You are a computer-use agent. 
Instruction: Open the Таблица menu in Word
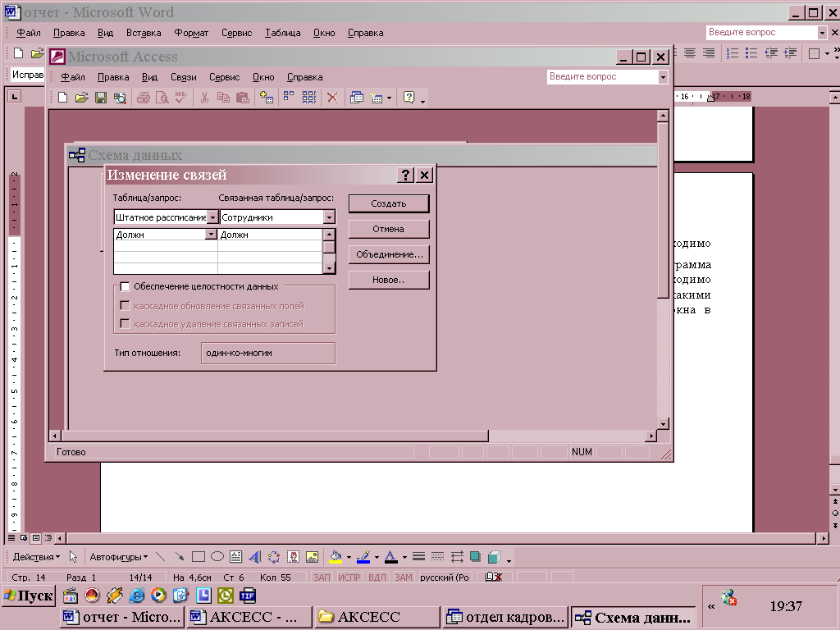point(283,33)
